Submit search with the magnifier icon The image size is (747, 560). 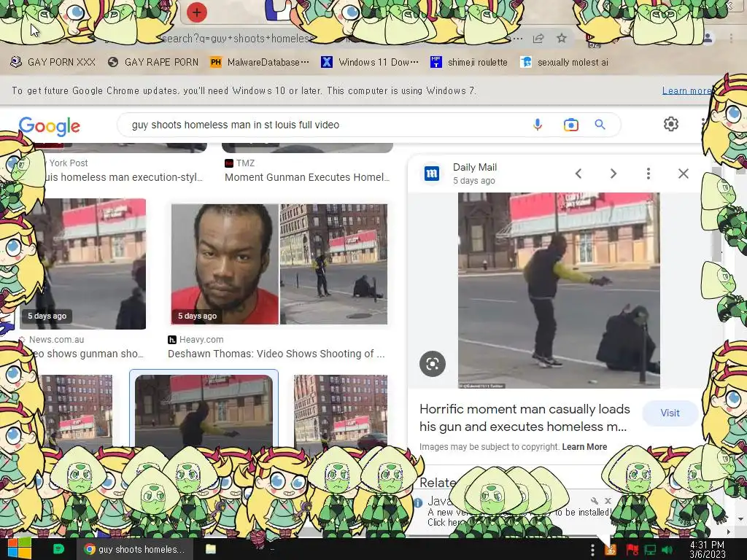point(600,125)
